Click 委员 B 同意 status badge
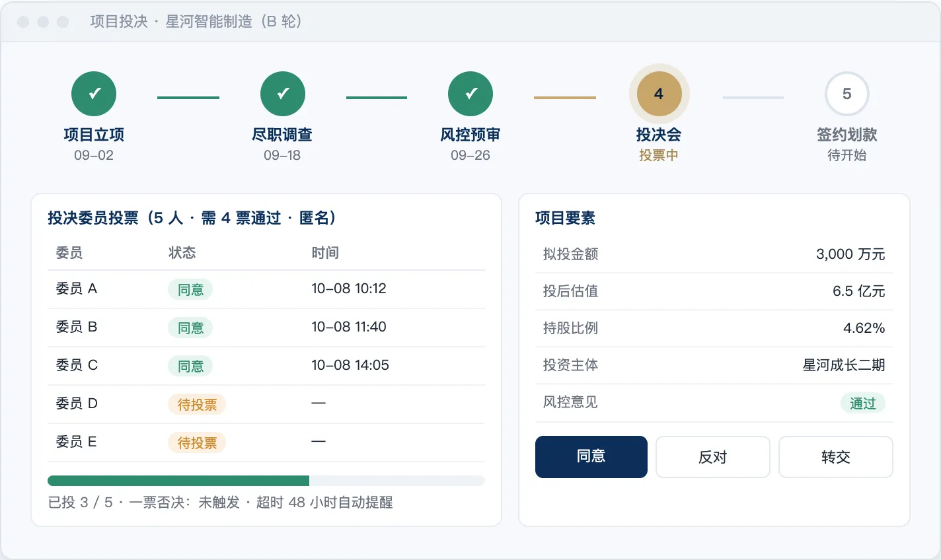 190,328
